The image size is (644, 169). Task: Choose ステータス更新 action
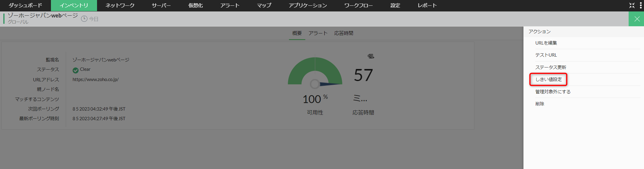click(551, 67)
